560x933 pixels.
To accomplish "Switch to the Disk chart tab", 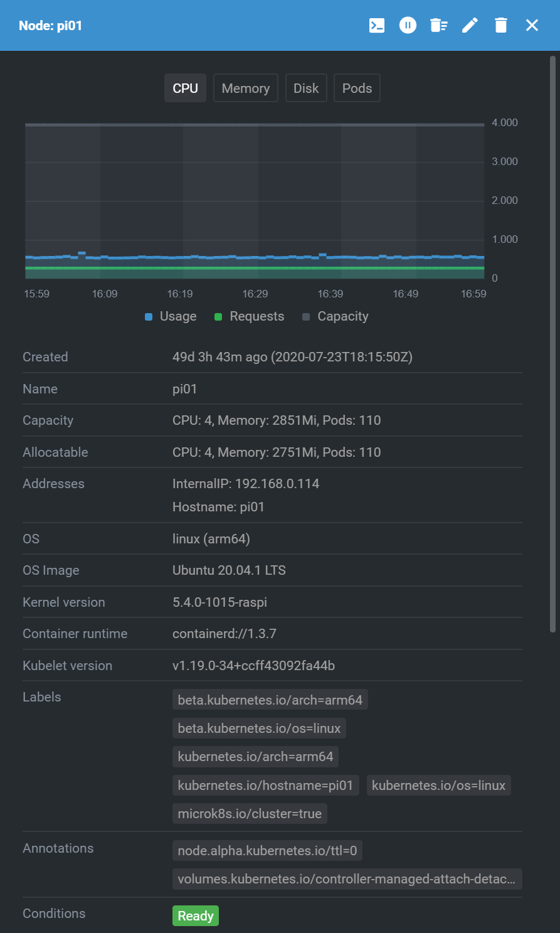I will point(306,88).
